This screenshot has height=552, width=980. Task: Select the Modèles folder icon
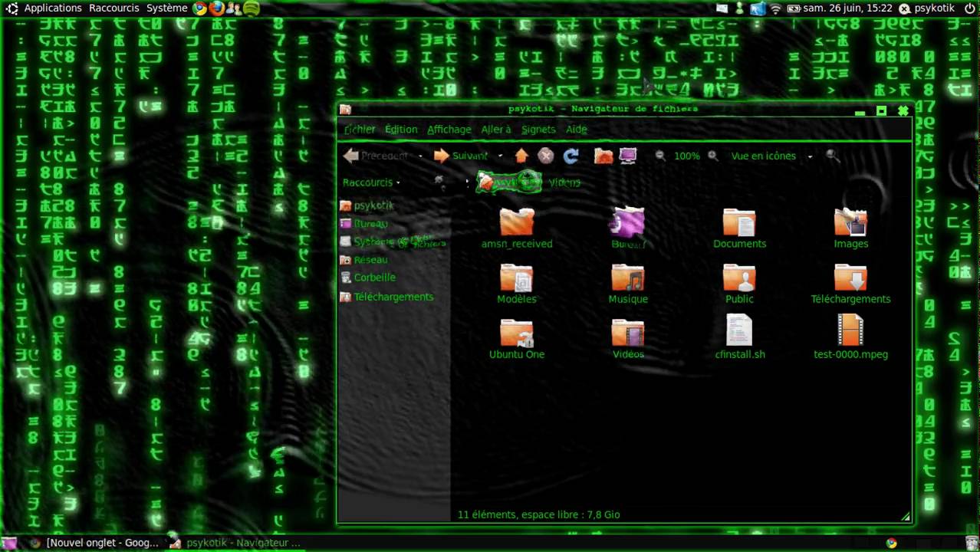coord(517,278)
